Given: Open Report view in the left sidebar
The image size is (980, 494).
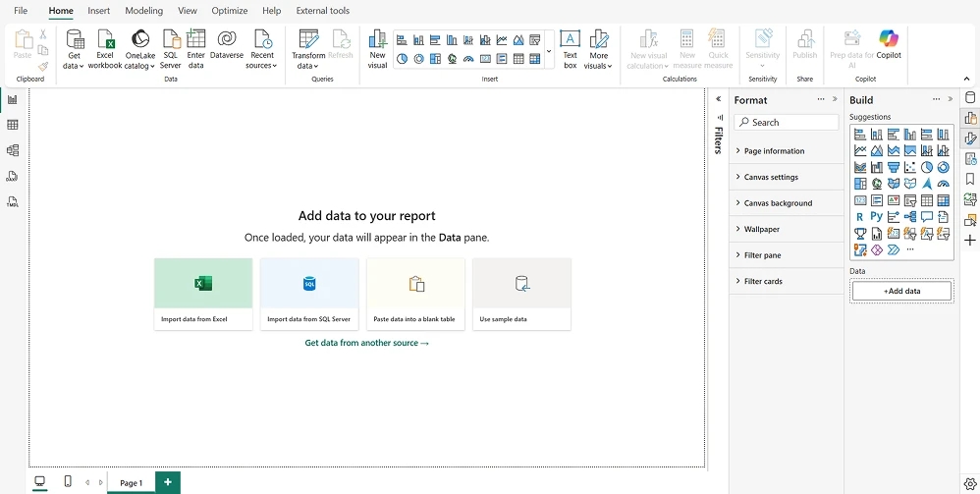Looking at the screenshot, I should 13,99.
